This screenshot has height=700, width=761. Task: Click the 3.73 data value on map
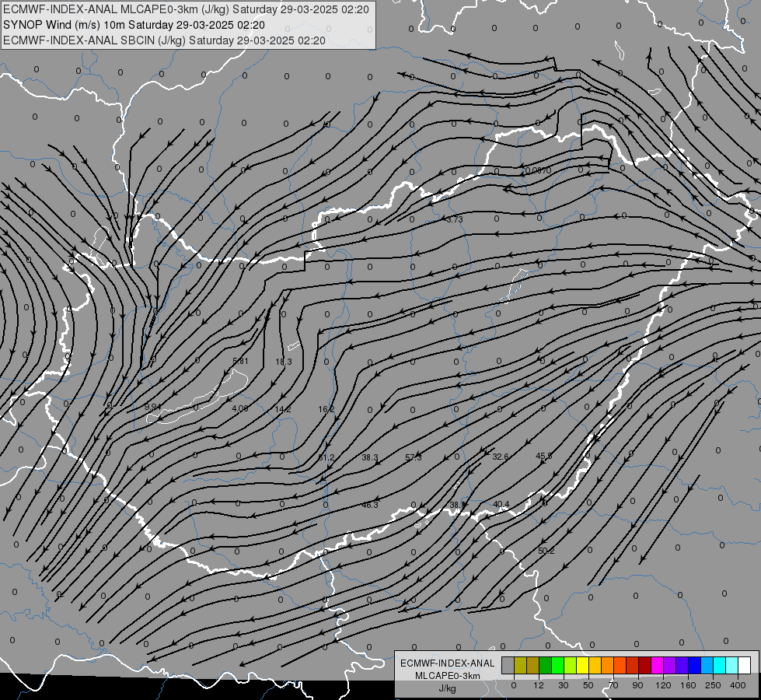pyautogui.click(x=455, y=219)
